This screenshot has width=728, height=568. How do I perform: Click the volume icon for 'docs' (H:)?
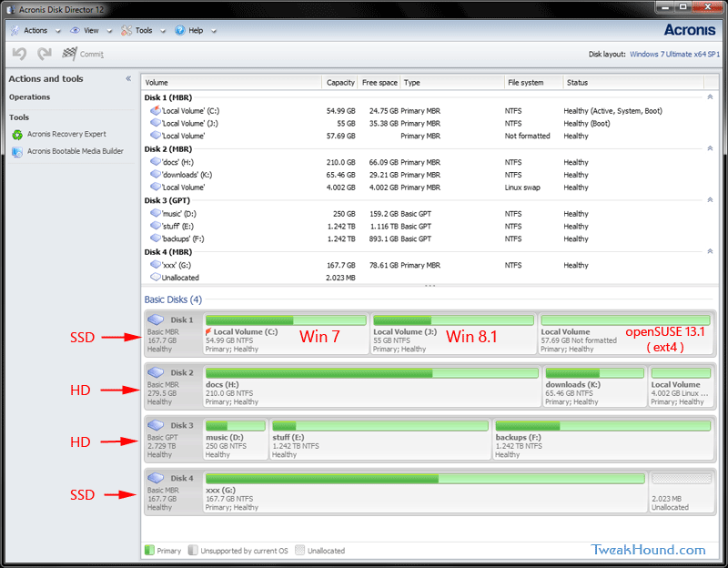click(x=156, y=162)
